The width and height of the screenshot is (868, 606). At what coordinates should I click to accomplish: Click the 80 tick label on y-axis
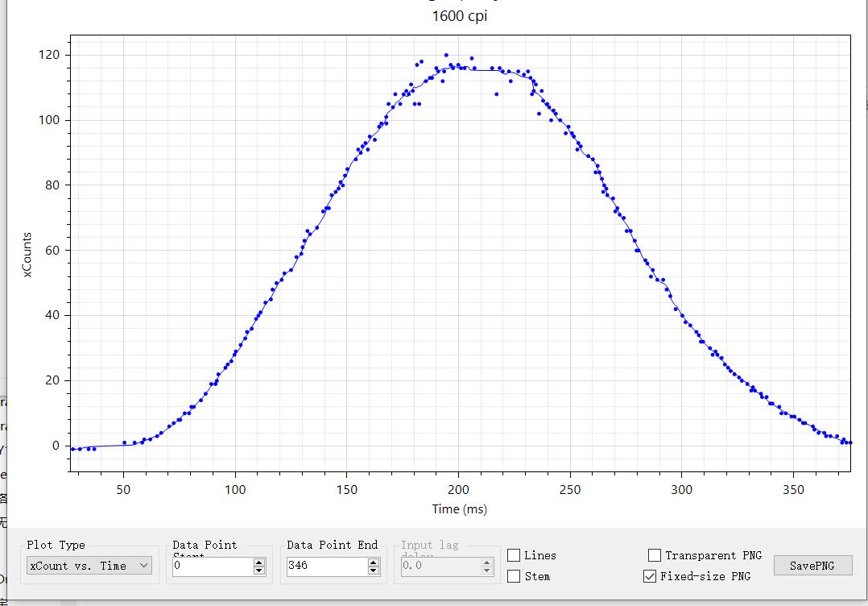[52, 185]
